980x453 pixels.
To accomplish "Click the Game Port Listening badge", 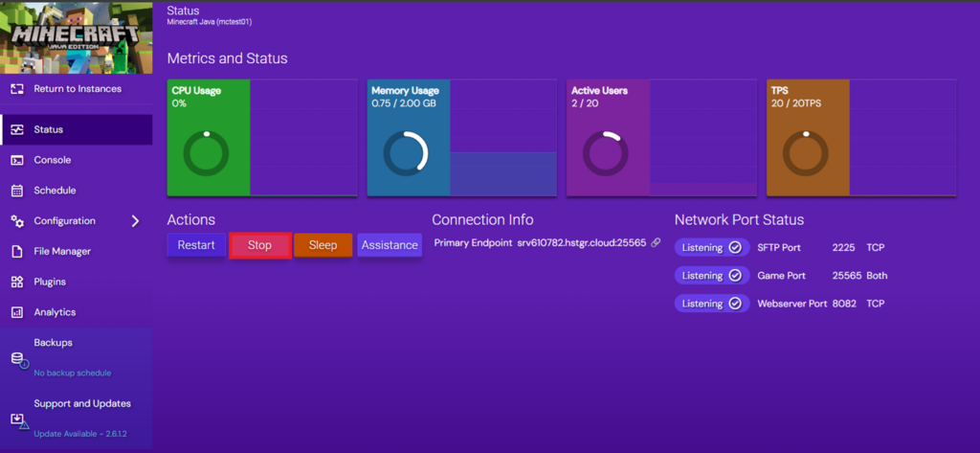I will click(x=712, y=275).
